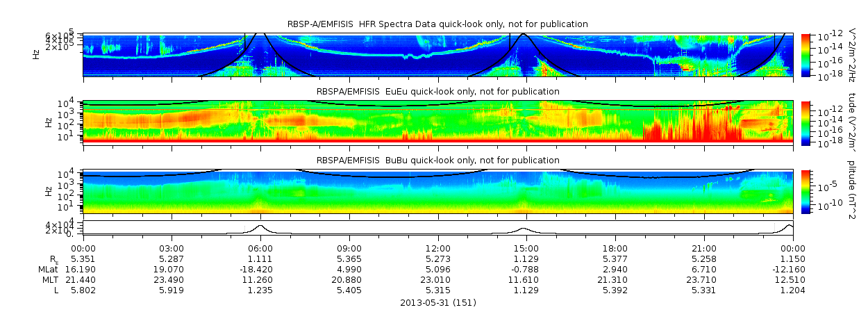
Task: Click the 21:00 time axis label
Action: pos(704,249)
